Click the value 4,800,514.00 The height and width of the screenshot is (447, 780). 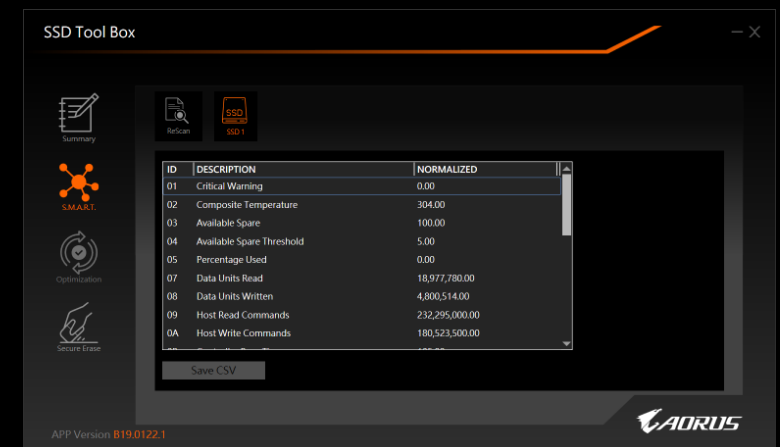click(x=443, y=296)
